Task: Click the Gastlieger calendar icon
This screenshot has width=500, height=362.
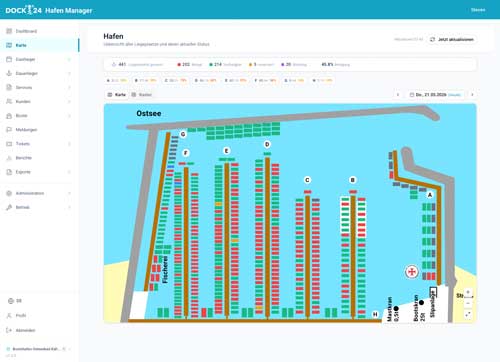Action: (9, 59)
